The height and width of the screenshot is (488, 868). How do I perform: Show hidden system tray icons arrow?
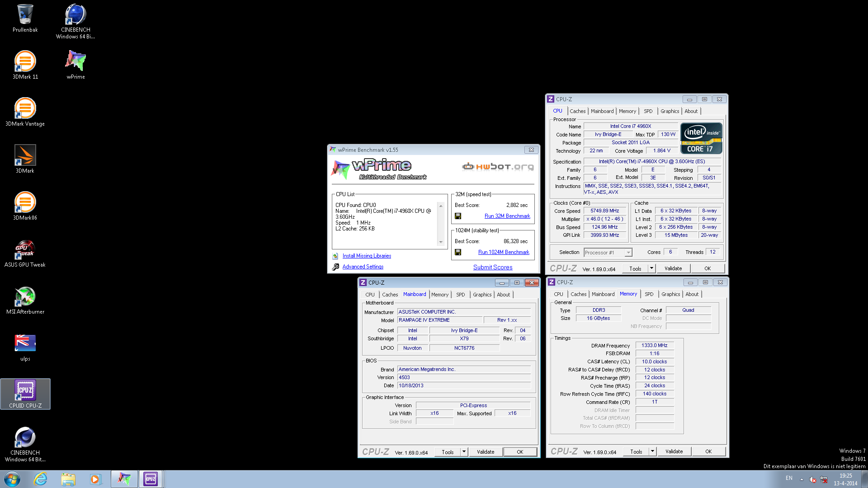[802, 479]
